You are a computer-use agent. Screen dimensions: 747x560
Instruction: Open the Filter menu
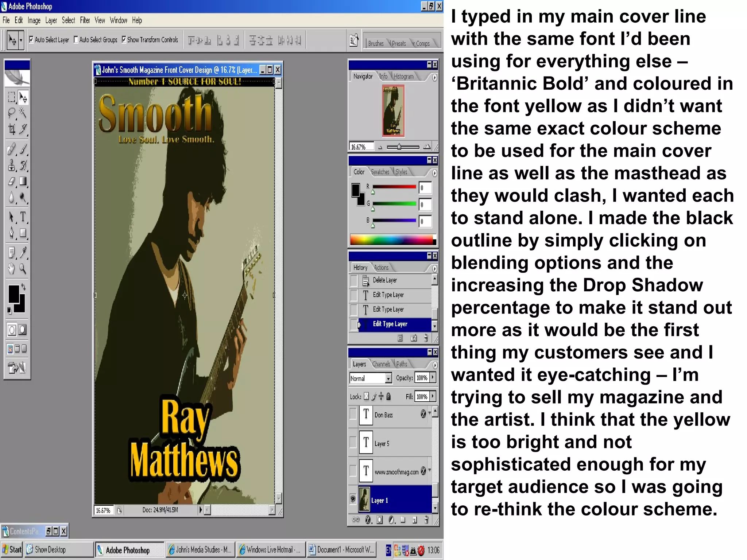click(85, 20)
